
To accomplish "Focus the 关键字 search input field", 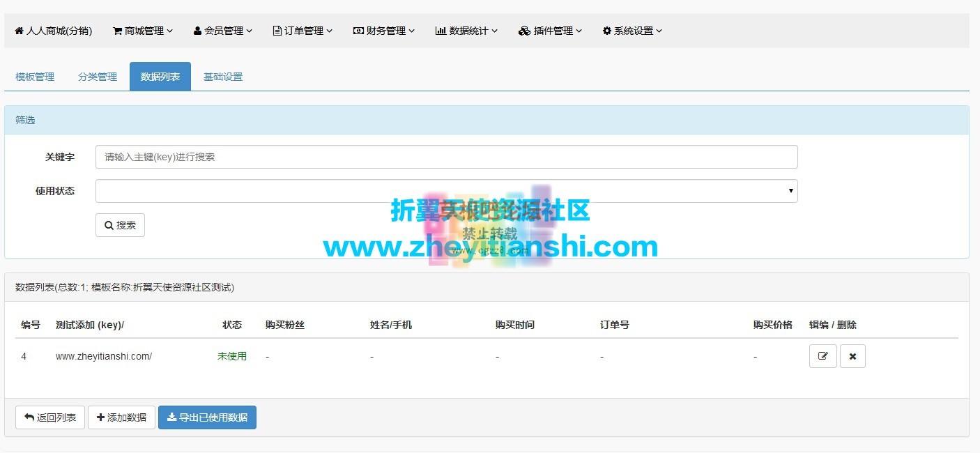I will 446,157.
